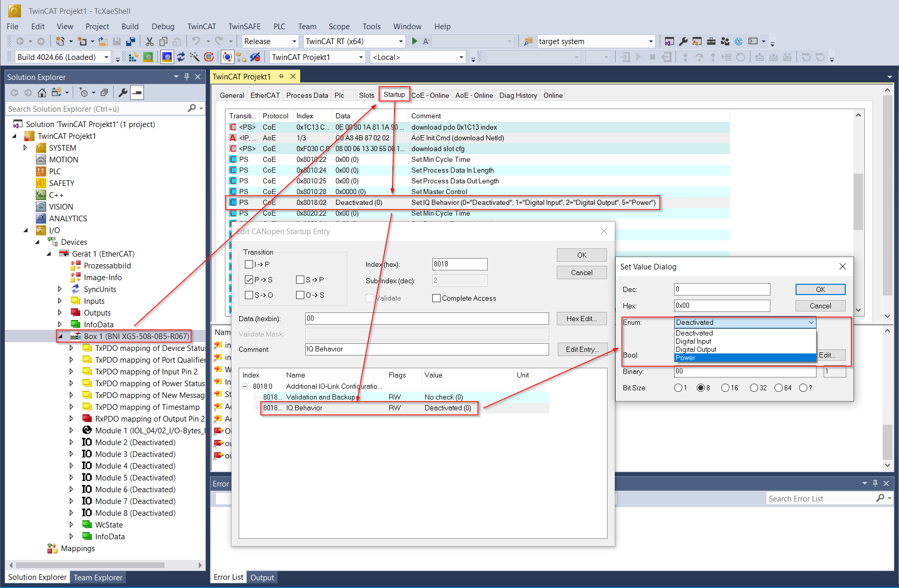Image resolution: width=899 pixels, height=588 pixels.
Task: Pin the TwinCAT Projekt1 document tab
Action: [281, 76]
